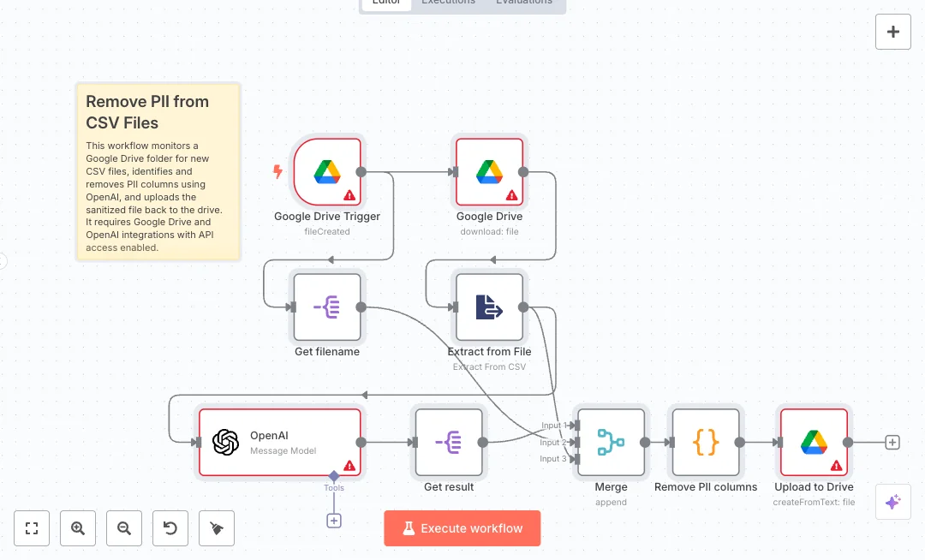Select the Google Drive download file node
The height and width of the screenshot is (560, 925).
[489, 171]
